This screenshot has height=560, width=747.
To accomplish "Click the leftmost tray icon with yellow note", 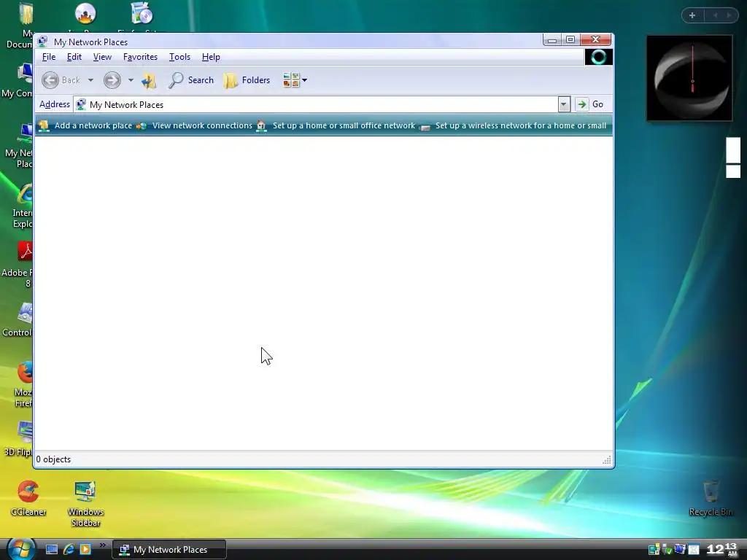I will 654,550.
